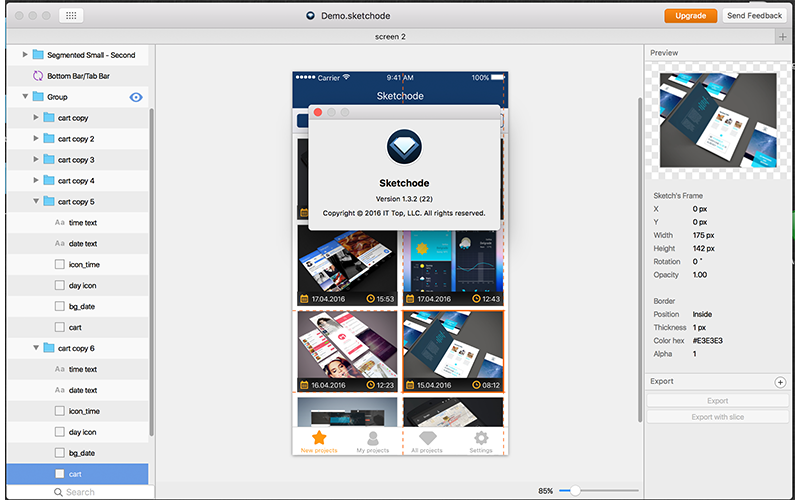Click the Segmented Small - Second folder icon
The image size is (800, 500).
(38, 55)
